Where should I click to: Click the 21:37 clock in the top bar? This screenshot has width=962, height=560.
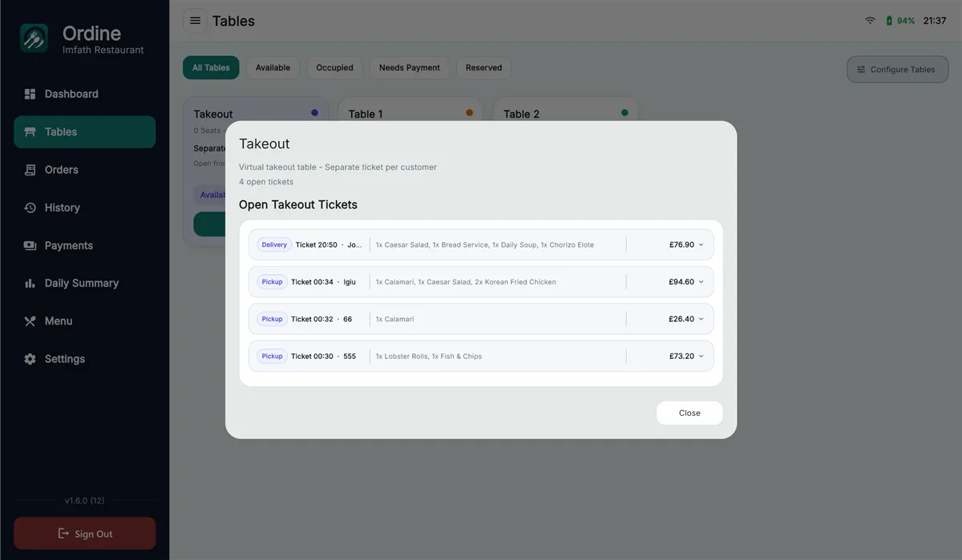(x=935, y=21)
